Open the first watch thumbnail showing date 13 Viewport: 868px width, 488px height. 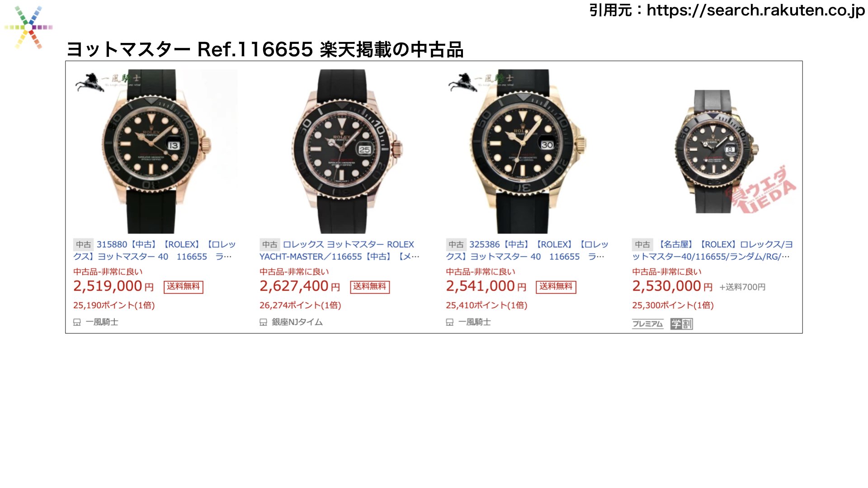[x=156, y=151]
